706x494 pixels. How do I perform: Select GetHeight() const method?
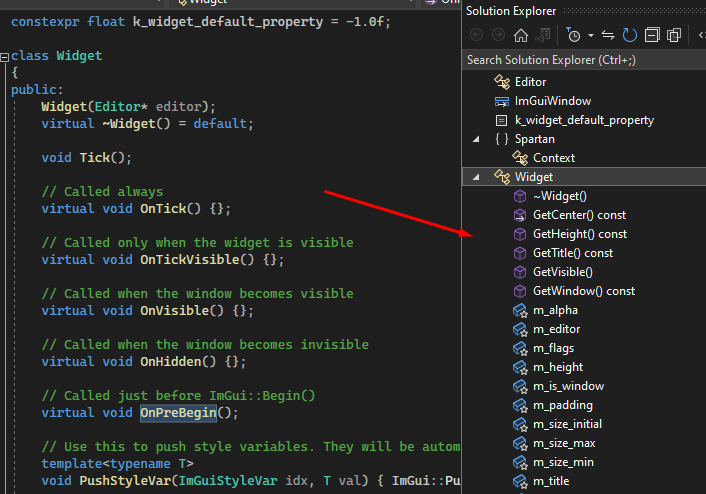tap(580, 234)
